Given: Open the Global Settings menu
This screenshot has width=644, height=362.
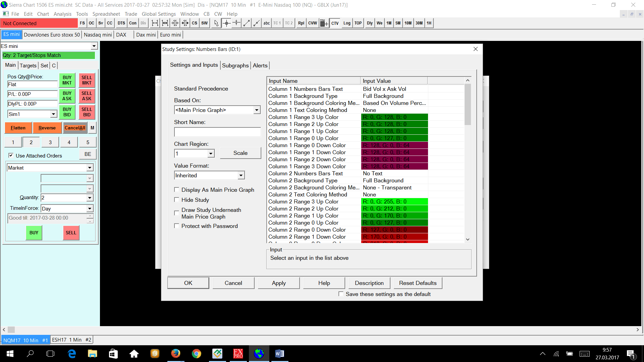Looking at the screenshot, I should tap(159, 14).
